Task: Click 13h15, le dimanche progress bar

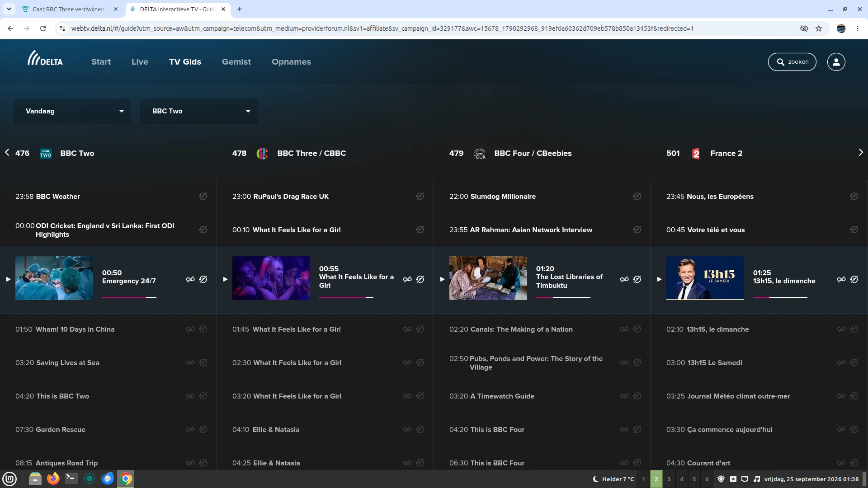Action: (780, 297)
